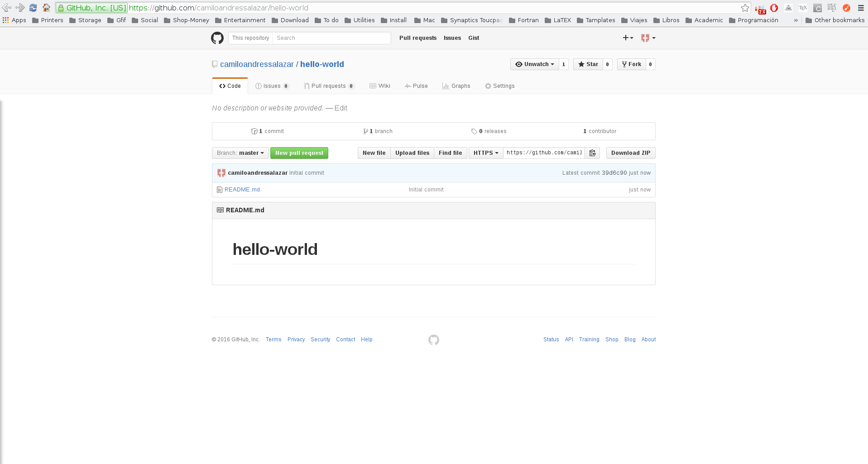868x464 pixels.
Task: View the 1 contributor page
Action: 600,131
